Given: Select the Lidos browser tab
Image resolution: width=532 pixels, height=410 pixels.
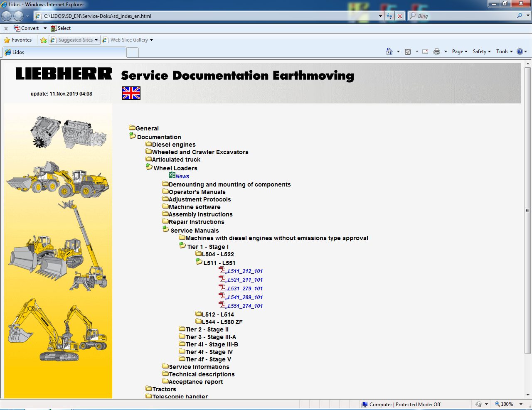Looking at the screenshot, I should [x=64, y=52].
